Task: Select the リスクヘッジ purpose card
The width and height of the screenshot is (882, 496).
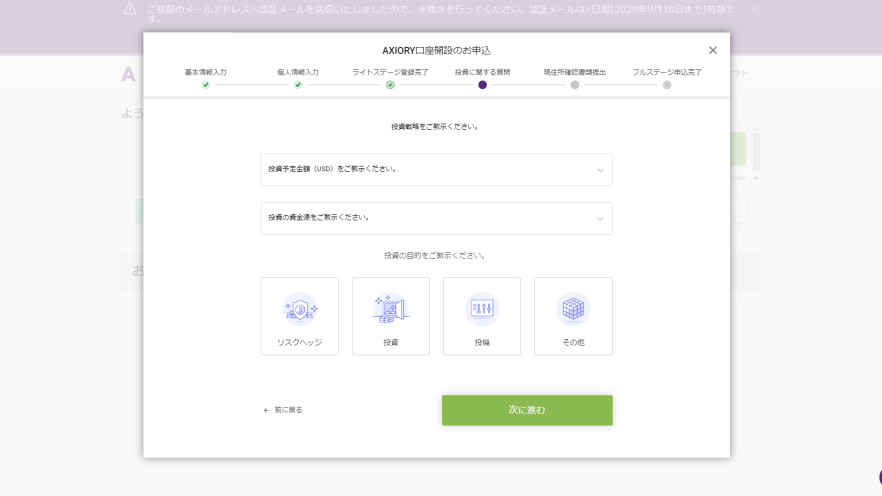Action: 299,316
